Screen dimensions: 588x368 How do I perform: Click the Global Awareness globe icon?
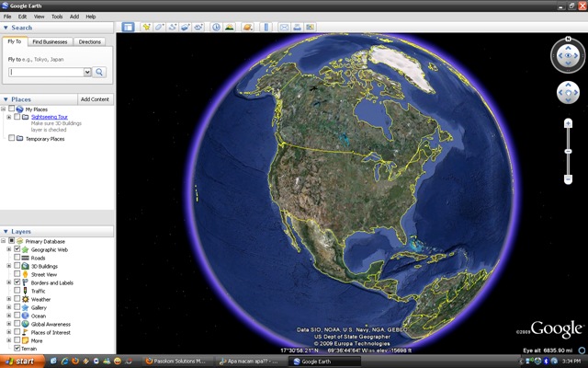click(x=25, y=324)
